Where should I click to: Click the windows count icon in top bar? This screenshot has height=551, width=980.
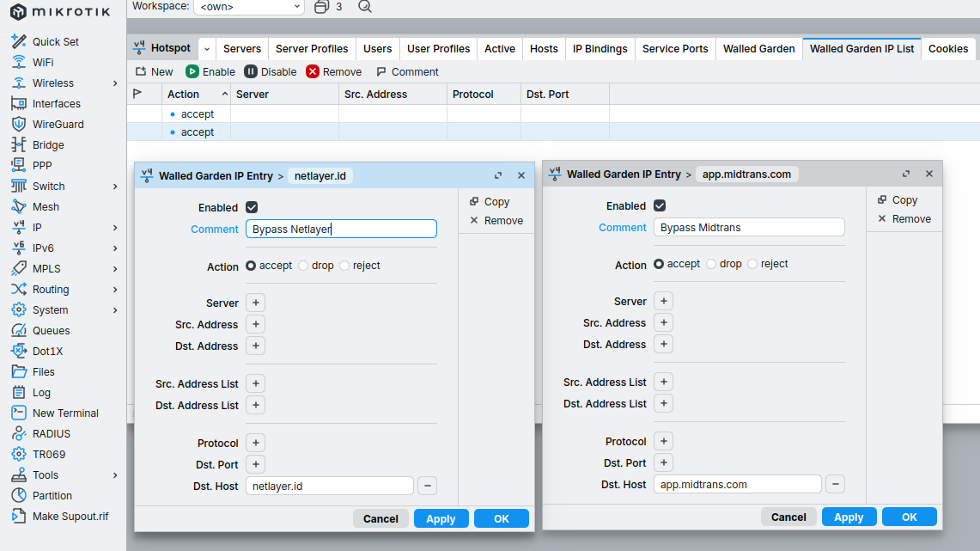pyautogui.click(x=321, y=7)
